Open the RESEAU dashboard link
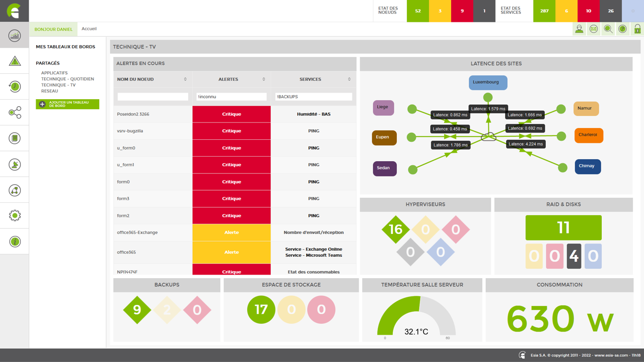Image resolution: width=644 pixels, height=362 pixels. (x=49, y=92)
